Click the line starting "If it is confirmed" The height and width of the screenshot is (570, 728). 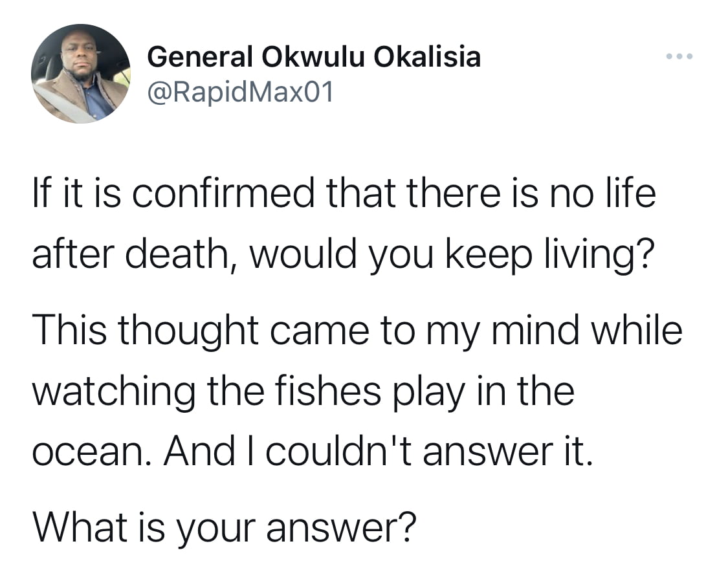(344, 193)
